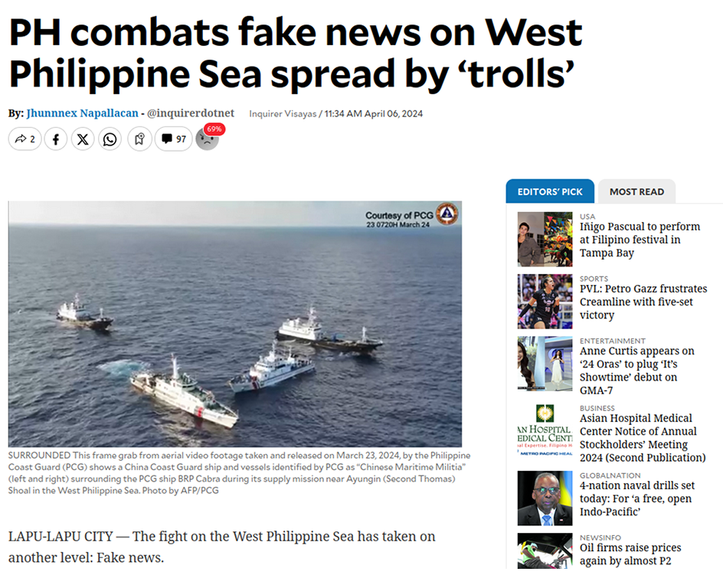This screenshot has height=588, width=723.
Task: Bookmark this article
Action: pos(139,139)
